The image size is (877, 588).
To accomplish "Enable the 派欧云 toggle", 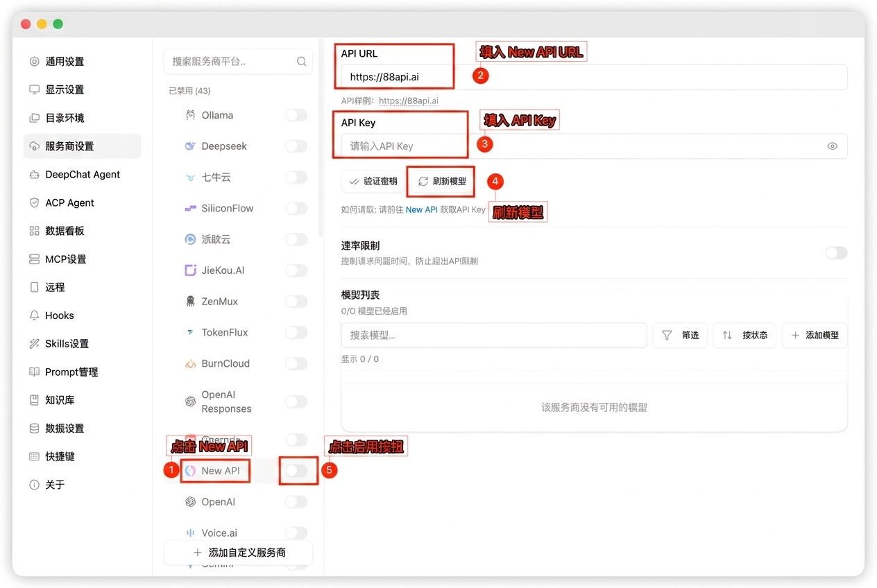I will [x=296, y=239].
